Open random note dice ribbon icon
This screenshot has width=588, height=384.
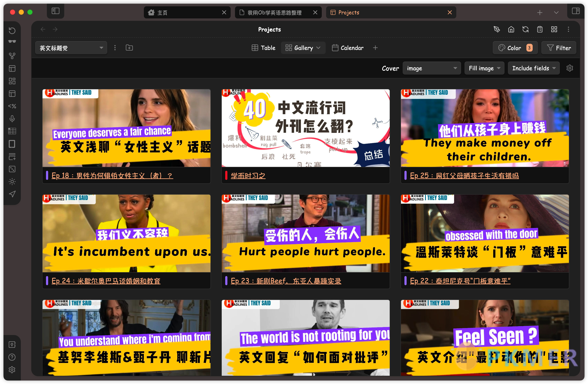(12, 169)
